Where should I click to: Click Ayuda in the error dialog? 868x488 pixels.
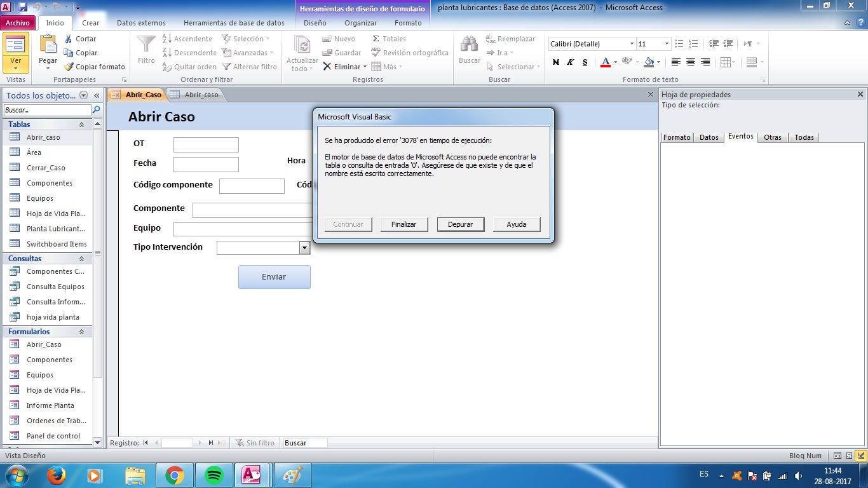[x=517, y=224]
